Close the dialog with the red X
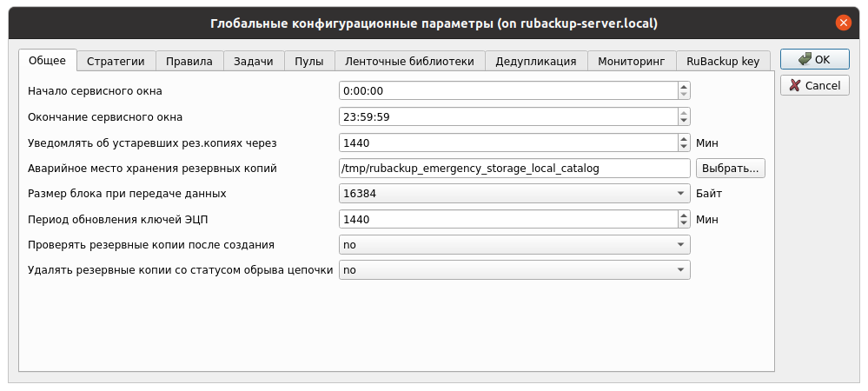 pos(842,23)
